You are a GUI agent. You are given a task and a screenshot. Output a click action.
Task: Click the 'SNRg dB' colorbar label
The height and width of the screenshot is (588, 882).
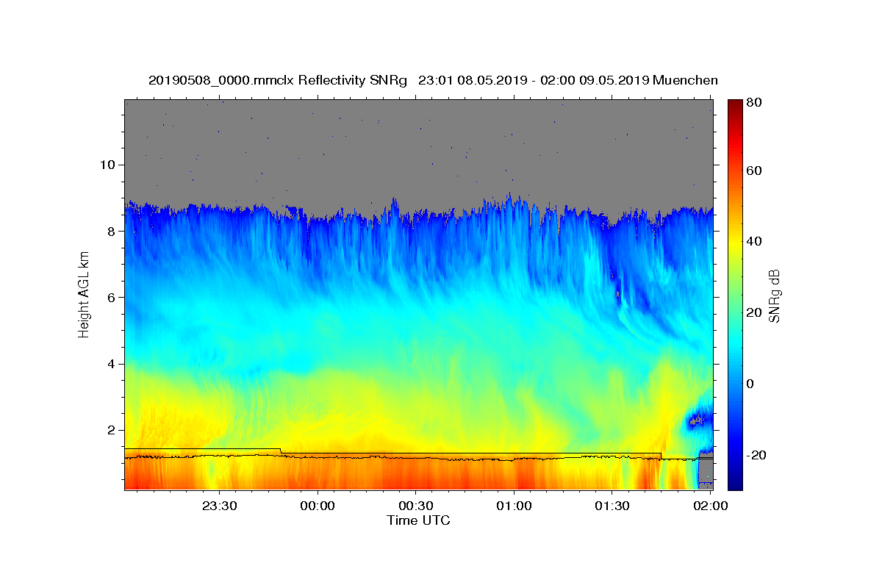pos(774,295)
